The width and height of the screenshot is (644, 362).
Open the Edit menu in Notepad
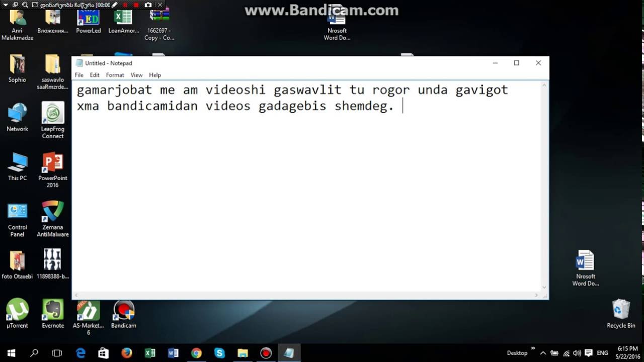pos(95,75)
